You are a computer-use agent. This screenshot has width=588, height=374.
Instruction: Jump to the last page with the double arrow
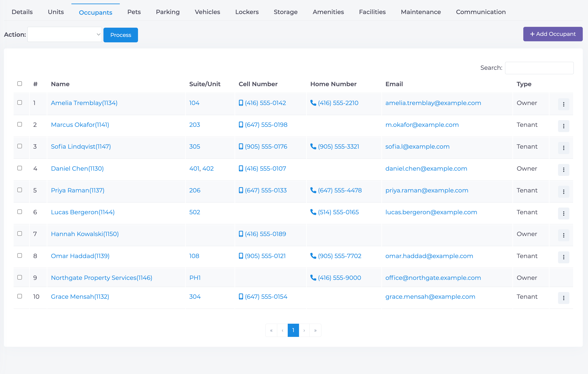click(x=315, y=330)
